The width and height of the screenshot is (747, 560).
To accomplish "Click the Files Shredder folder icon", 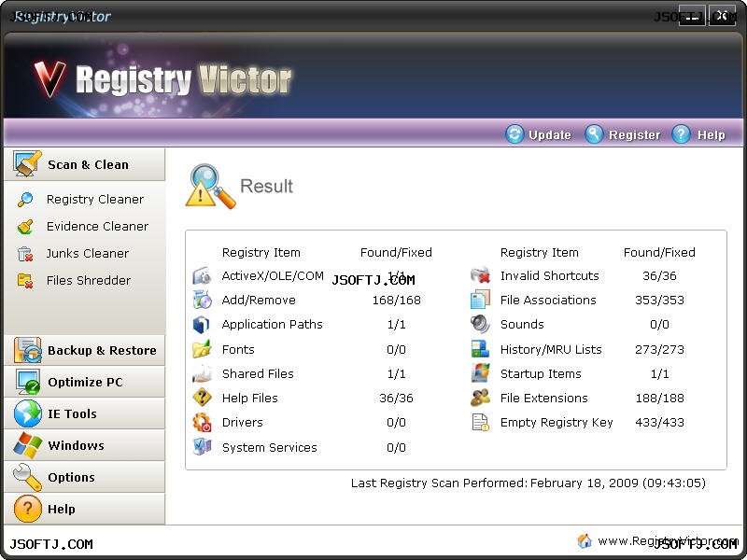I will [25, 281].
